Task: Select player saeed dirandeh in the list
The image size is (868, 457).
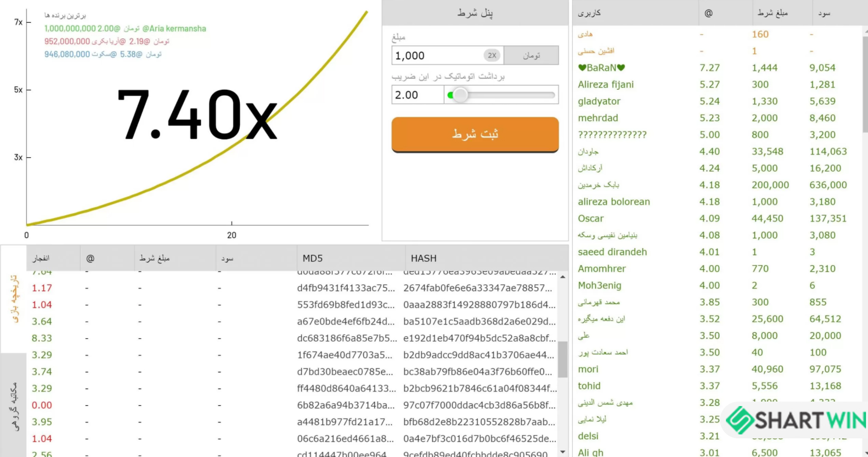Action: coord(613,252)
